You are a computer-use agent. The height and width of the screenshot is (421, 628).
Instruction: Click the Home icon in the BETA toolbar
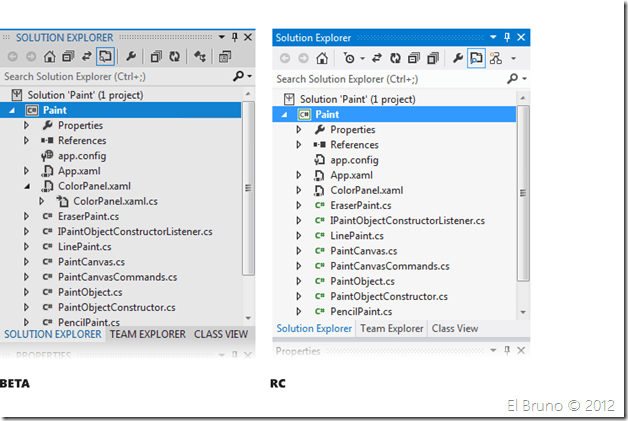click(48, 56)
